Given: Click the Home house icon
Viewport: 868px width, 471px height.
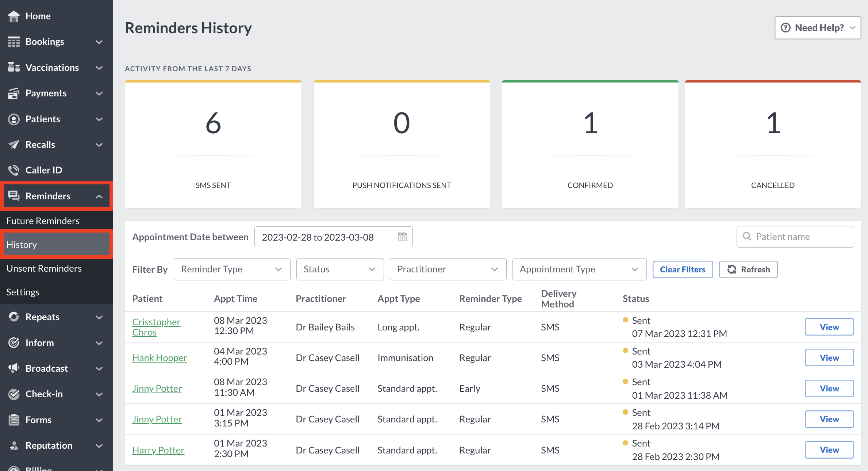Looking at the screenshot, I should tap(14, 16).
